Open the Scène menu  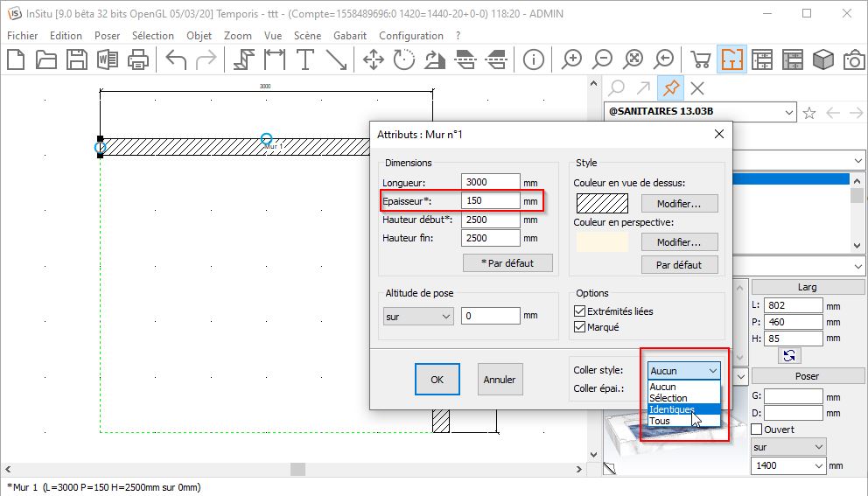tap(307, 36)
